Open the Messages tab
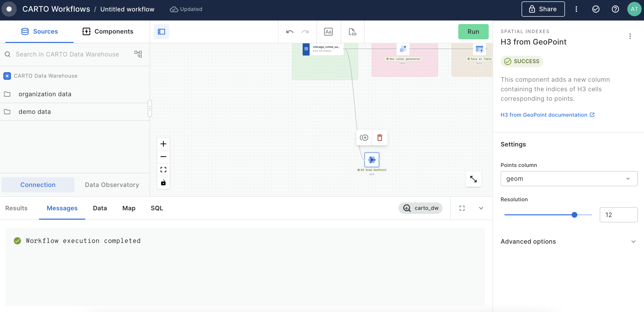 [x=62, y=208]
